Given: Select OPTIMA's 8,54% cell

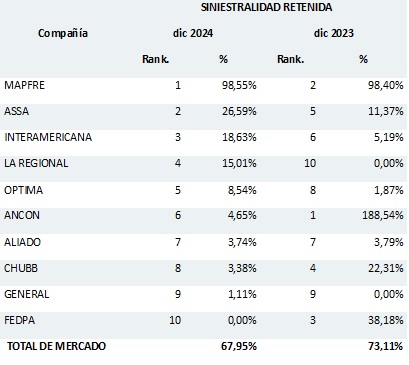Looking at the screenshot, I should pos(242,190).
